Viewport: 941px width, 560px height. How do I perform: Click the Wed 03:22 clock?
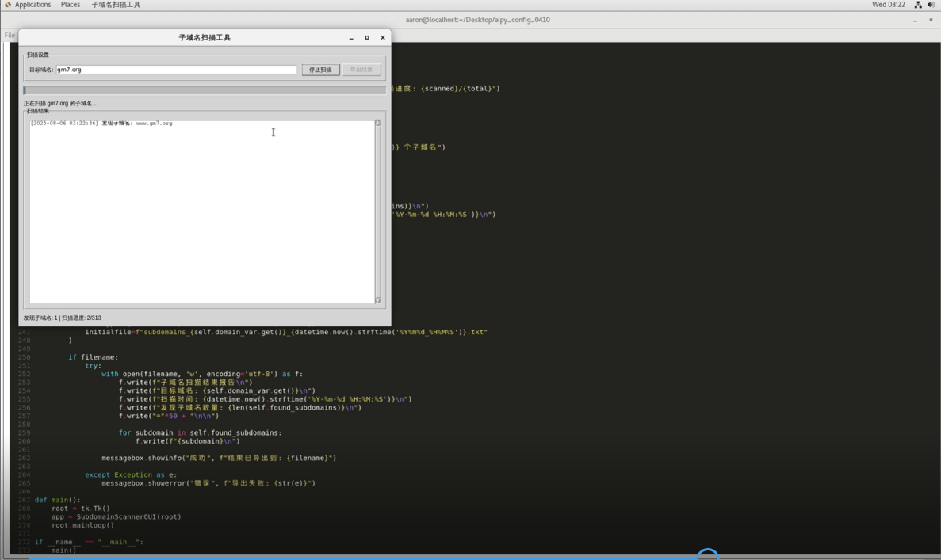click(888, 5)
